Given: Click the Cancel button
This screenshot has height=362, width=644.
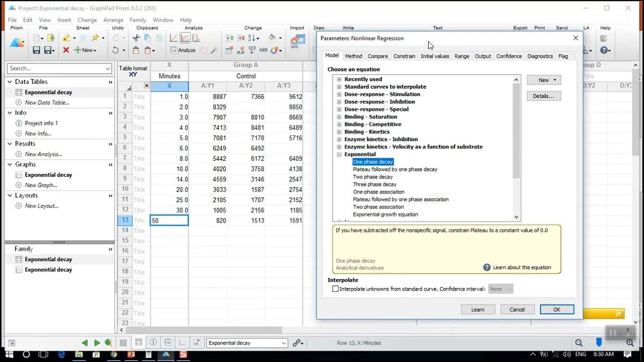Looking at the screenshot, I should (x=517, y=310).
